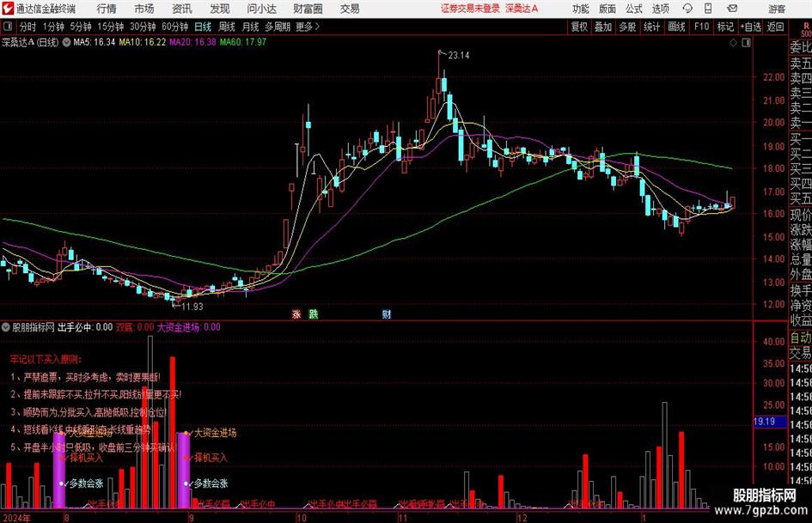Add stock via +自选 button
Screen dimensions: 812x523
(750, 27)
